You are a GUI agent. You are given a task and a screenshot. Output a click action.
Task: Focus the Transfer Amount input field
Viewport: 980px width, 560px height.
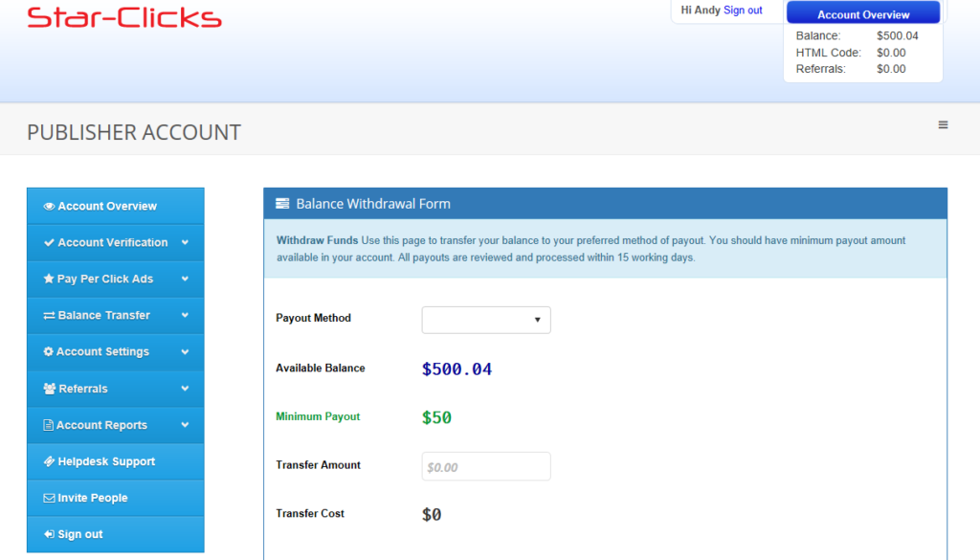point(486,467)
